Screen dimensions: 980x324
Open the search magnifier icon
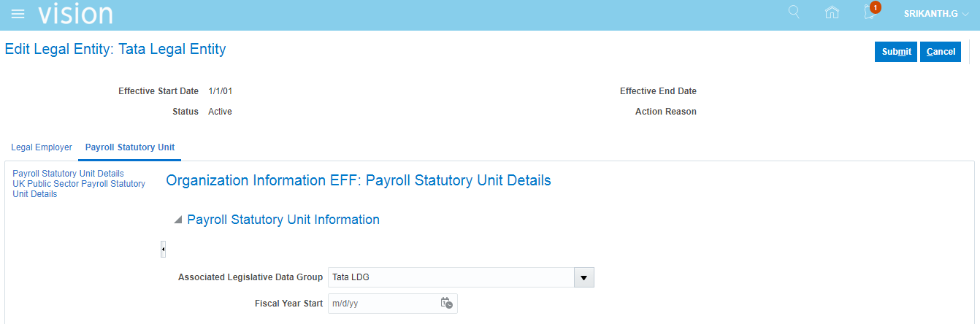pos(794,12)
